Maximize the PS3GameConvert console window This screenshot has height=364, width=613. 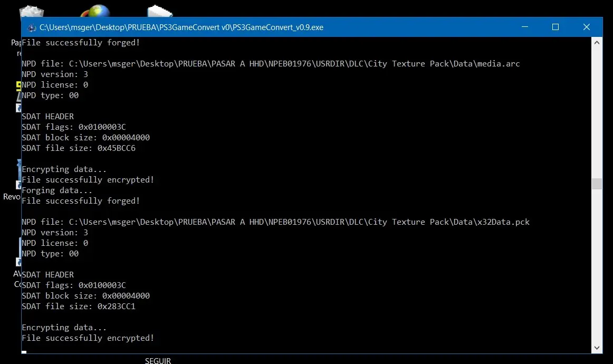(x=555, y=27)
